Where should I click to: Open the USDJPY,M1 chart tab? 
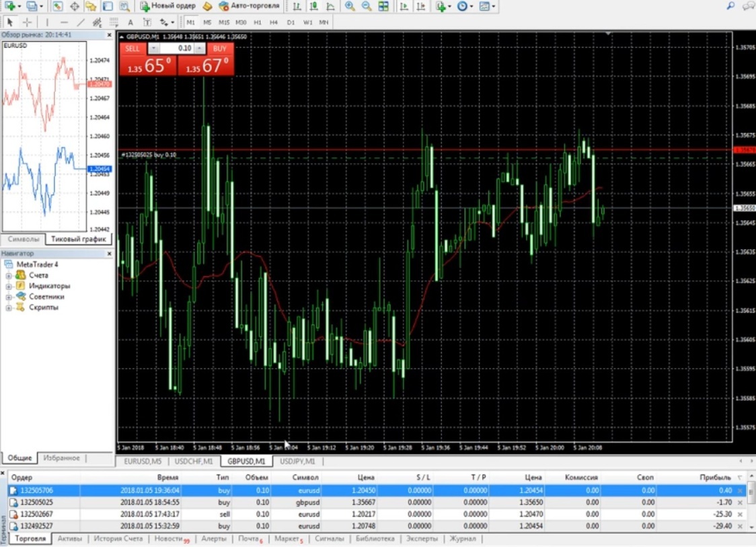297,462
